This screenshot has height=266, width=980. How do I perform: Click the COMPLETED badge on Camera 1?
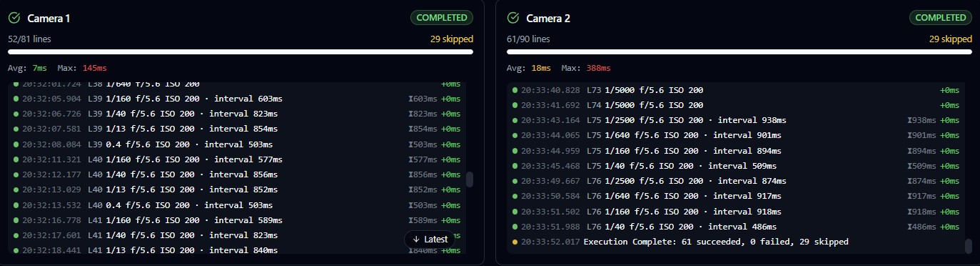(441, 18)
